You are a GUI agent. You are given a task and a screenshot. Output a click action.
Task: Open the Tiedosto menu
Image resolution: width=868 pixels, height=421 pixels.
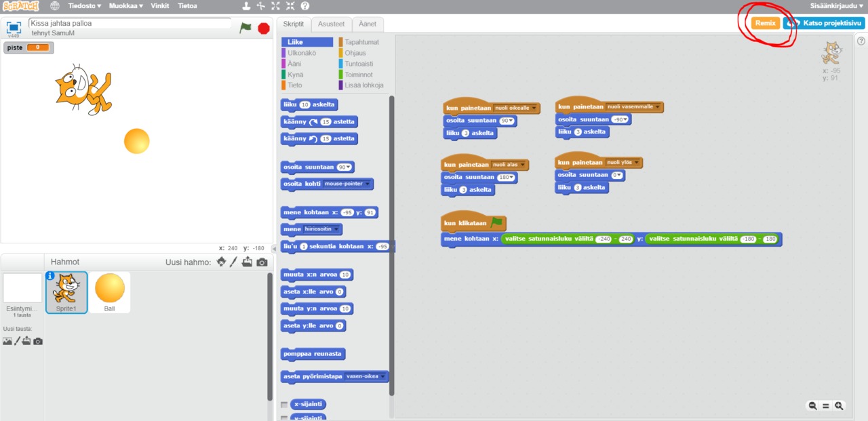[x=84, y=6]
